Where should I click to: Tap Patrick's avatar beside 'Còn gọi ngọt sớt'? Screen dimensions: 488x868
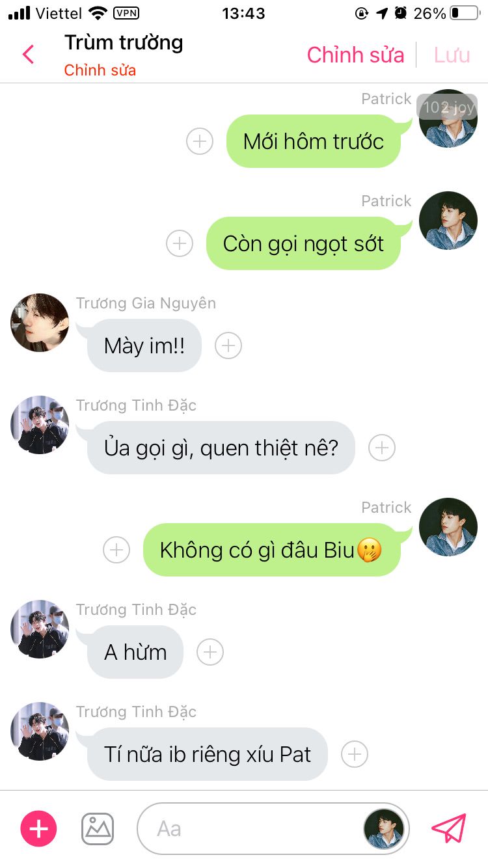pos(448,221)
